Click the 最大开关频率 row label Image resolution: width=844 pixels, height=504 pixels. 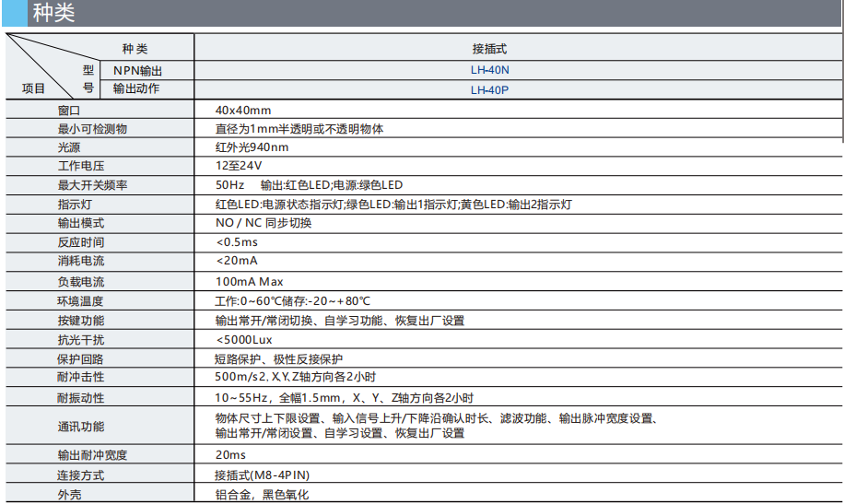(92, 185)
